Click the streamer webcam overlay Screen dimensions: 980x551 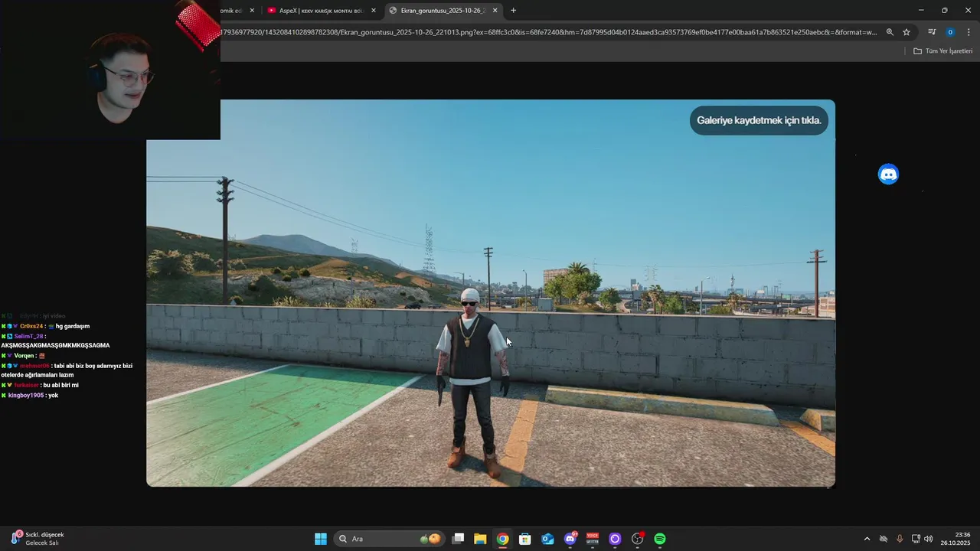(x=110, y=70)
